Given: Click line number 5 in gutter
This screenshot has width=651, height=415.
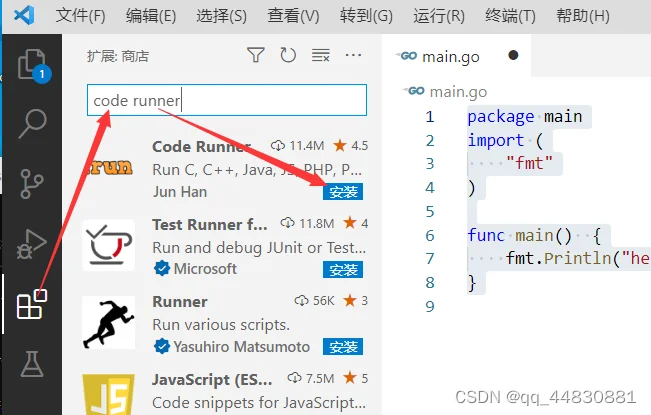Looking at the screenshot, I should (x=430, y=212).
